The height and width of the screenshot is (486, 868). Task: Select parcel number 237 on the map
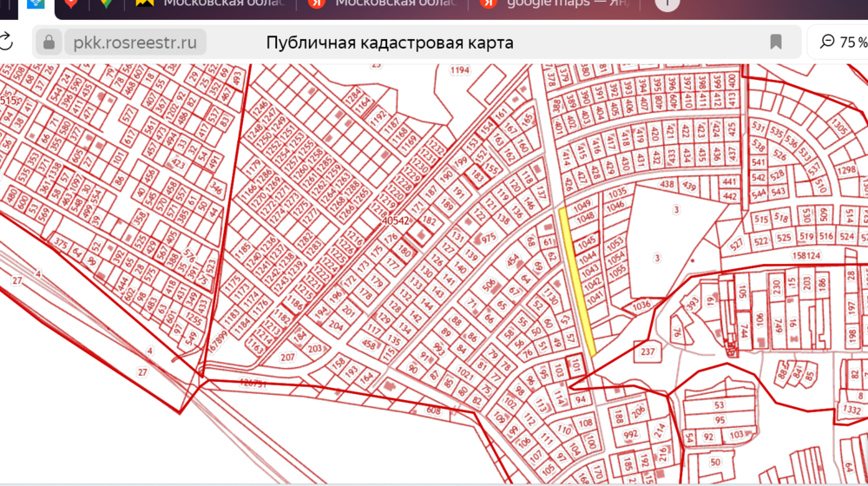tap(648, 351)
